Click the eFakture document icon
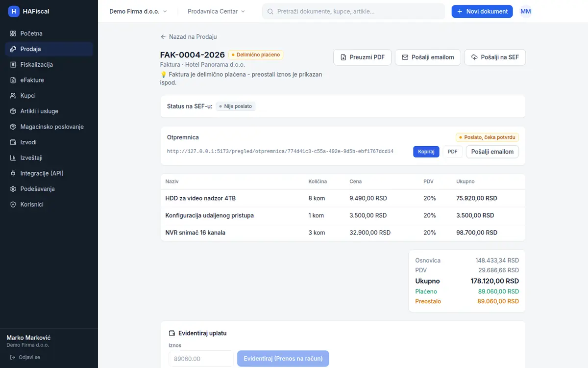Screen dimensions: 588x368 coord(13,80)
